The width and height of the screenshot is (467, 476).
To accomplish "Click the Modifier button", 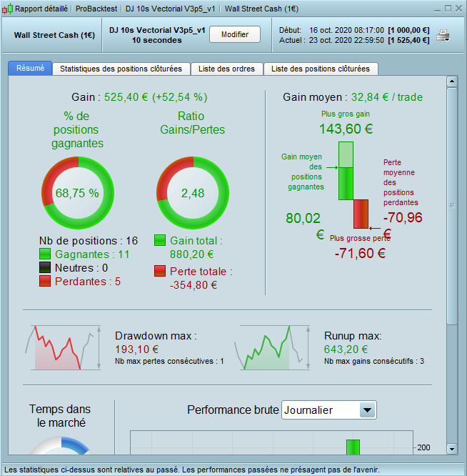I will [235, 34].
